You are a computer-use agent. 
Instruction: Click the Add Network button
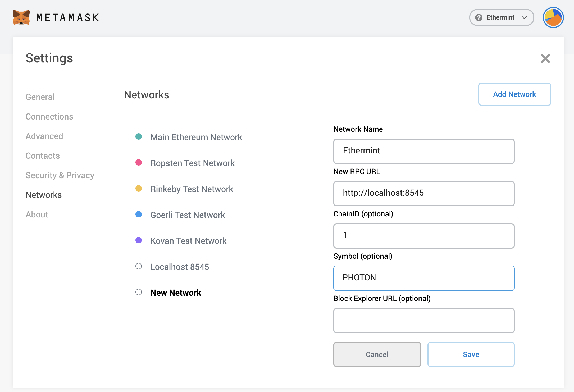coord(515,94)
